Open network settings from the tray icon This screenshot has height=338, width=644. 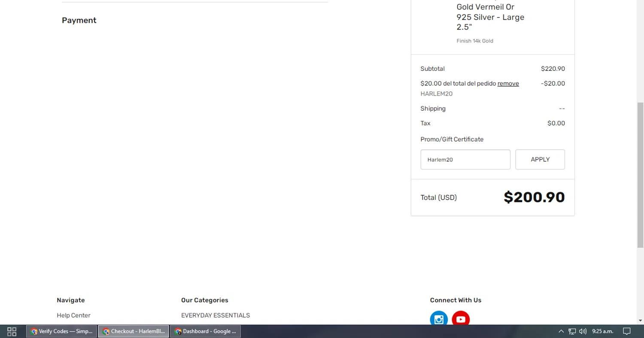pyautogui.click(x=572, y=331)
